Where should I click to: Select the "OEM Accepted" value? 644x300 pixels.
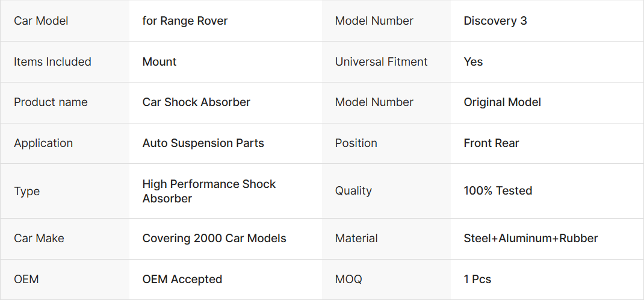click(x=182, y=280)
